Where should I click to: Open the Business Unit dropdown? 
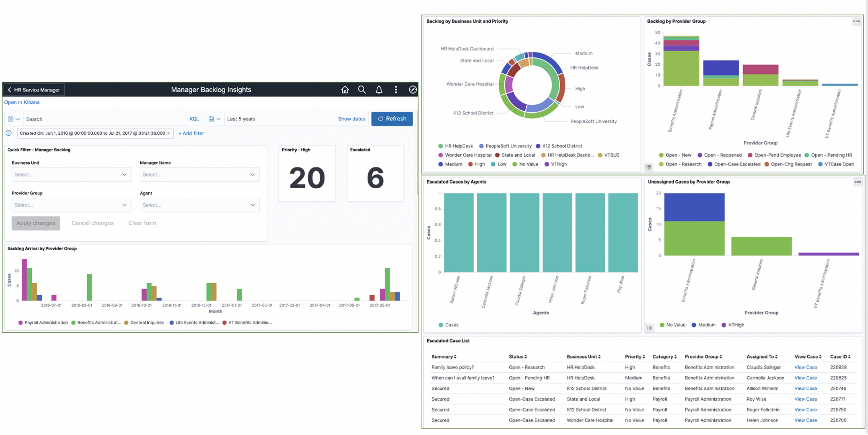coord(71,174)
